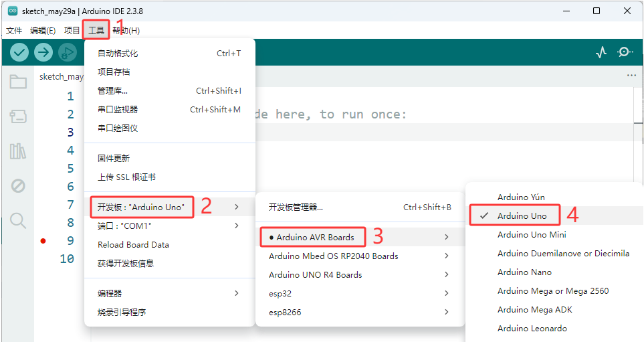Screen dimensions: 644x344
Task: Open the 编辑(E) menu
Action: click(43, 30)
